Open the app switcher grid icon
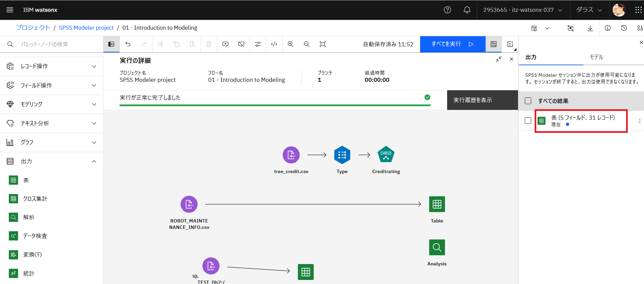Viewport: 644px width, 284px height. [638, 10]
